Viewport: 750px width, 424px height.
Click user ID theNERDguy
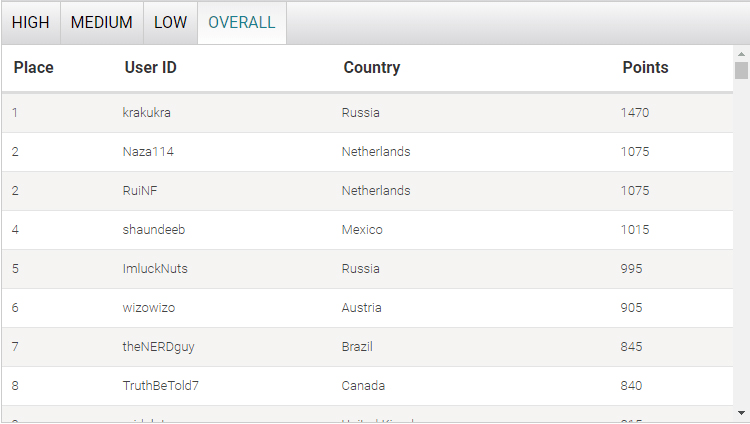click(x=158, y=347)
